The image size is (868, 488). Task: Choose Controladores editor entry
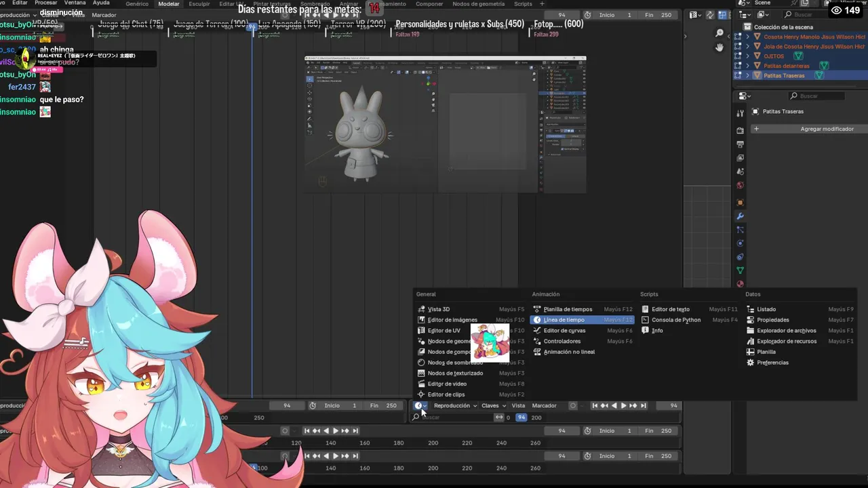pyautogui.click(x=583, y=342)
